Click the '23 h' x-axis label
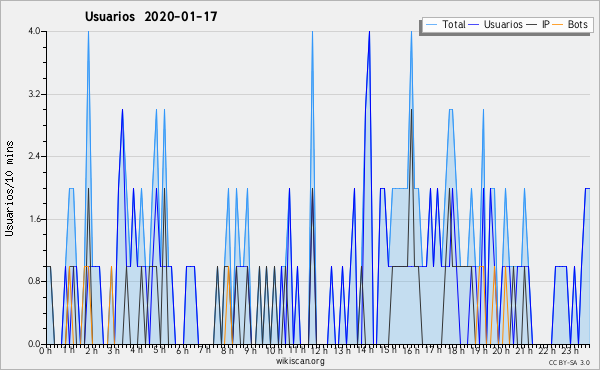The height and width of the screenshot is (370, 600). click(x=570, y=351)
